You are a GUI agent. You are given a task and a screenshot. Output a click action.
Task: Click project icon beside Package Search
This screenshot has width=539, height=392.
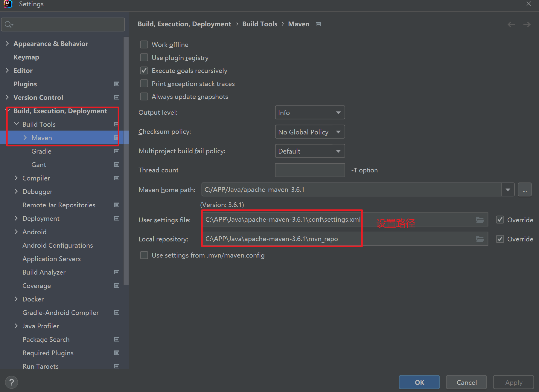pos(117,339)
